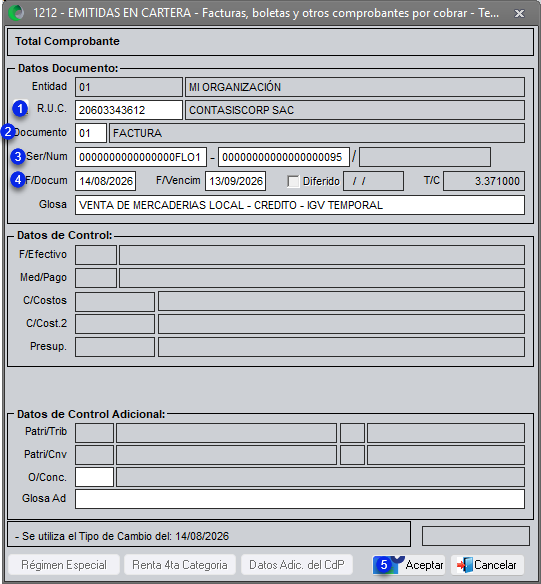Focus the empty O/Conc. code field
541x584 pixels.
coord(94,477)
